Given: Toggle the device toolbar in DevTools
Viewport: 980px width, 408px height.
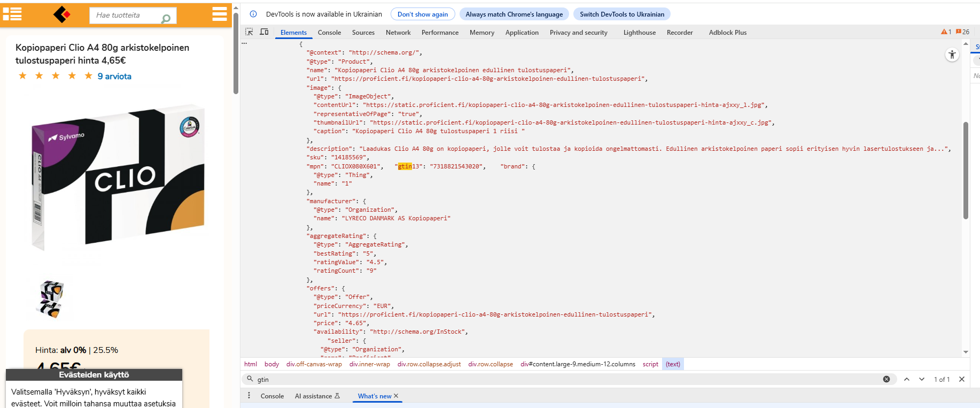Looking at the screenshot, I should (264, 32).
